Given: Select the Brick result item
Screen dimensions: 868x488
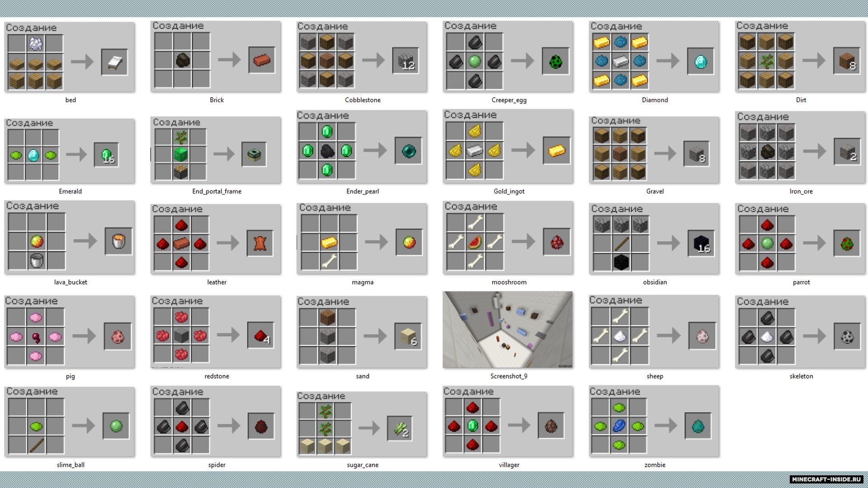Looking at the screenshot, I should click(x=261, y=60).
